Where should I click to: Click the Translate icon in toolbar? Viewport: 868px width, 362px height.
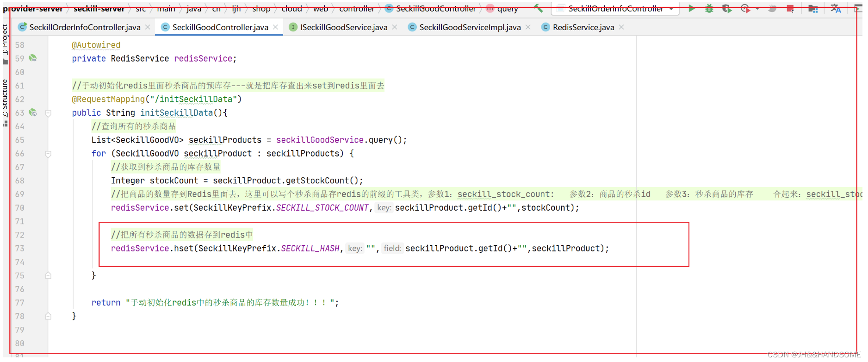point(836,8)
